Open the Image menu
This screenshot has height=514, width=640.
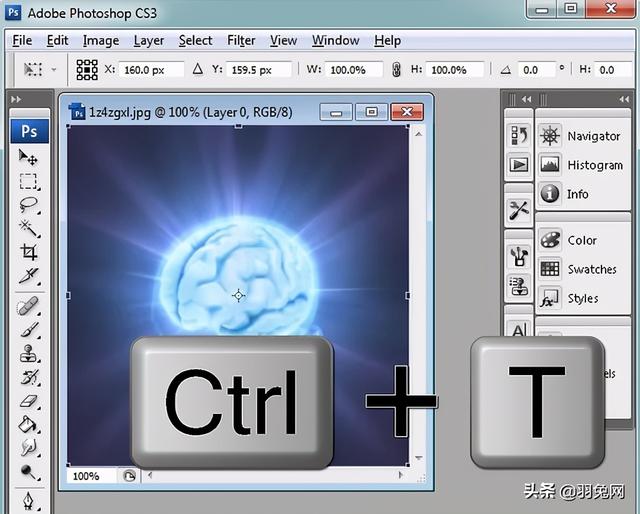pyautogui.click(x=101, y=40)
